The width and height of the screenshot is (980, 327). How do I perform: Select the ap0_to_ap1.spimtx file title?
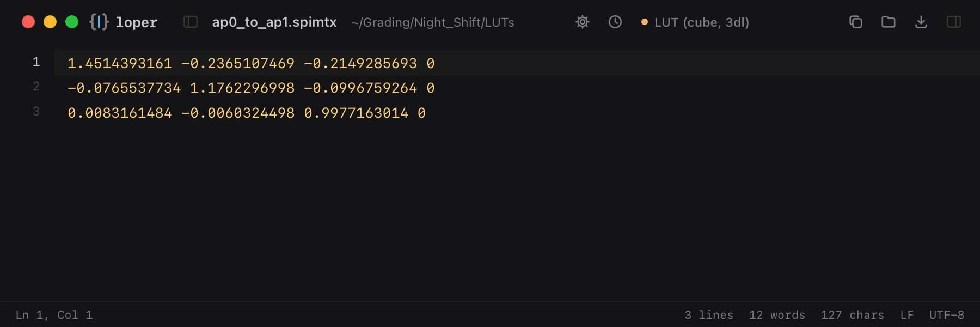274,22
